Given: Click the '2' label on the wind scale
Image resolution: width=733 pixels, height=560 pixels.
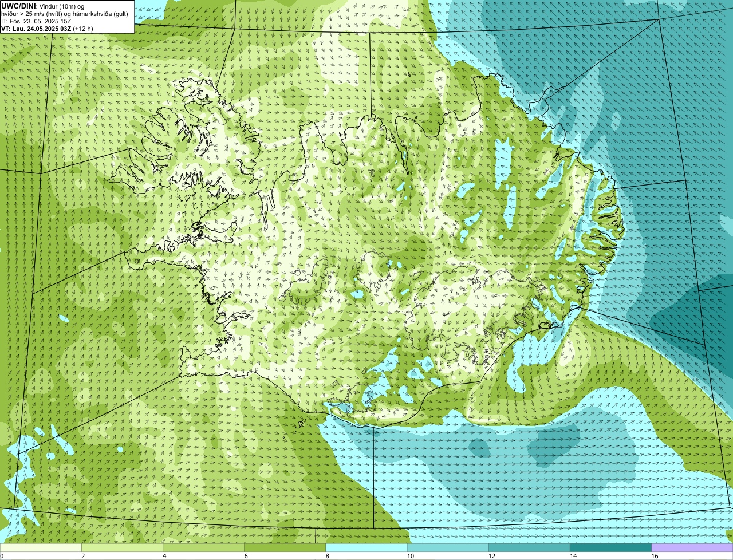Looking at the screenshot, I should tap(83, 556).
